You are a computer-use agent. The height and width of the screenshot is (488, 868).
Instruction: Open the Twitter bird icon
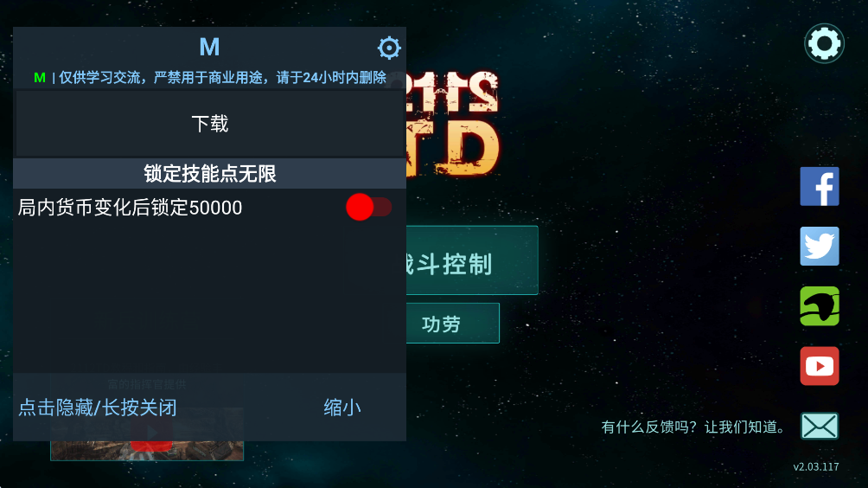pos(820,246)
